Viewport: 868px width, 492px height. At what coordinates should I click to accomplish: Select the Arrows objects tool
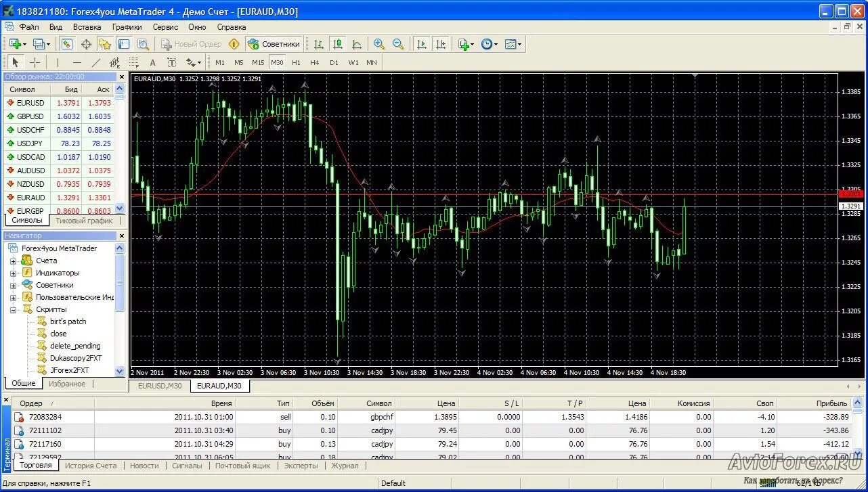pos(190,62)
